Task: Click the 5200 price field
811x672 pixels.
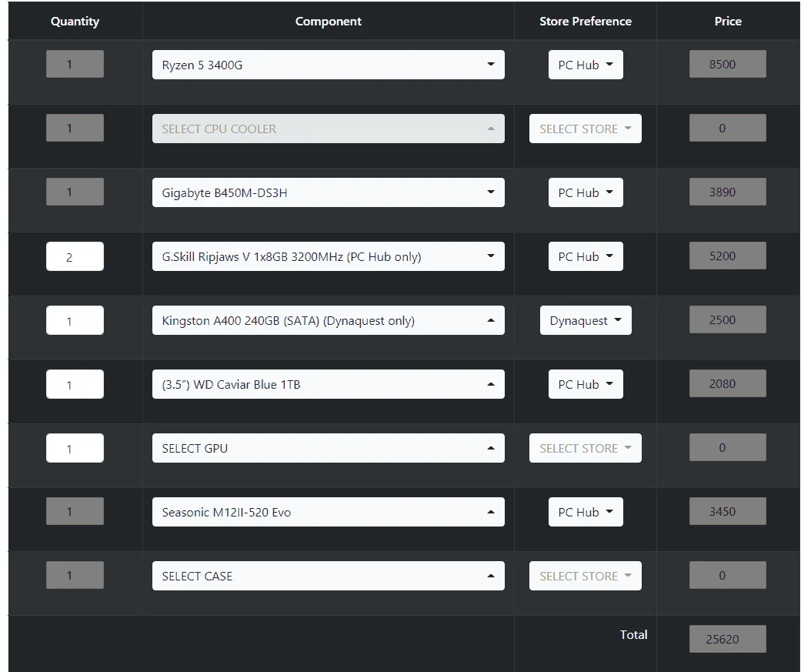Action: (x=727, y=256)
